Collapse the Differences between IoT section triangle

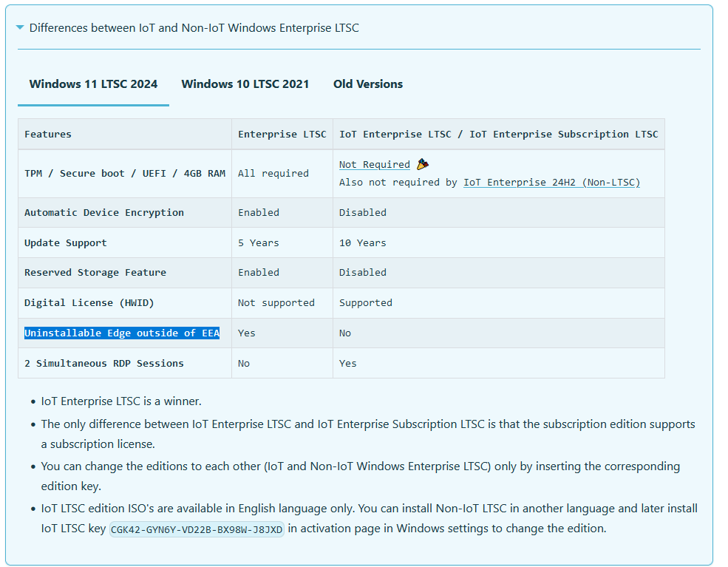click(x=19, y=27)
